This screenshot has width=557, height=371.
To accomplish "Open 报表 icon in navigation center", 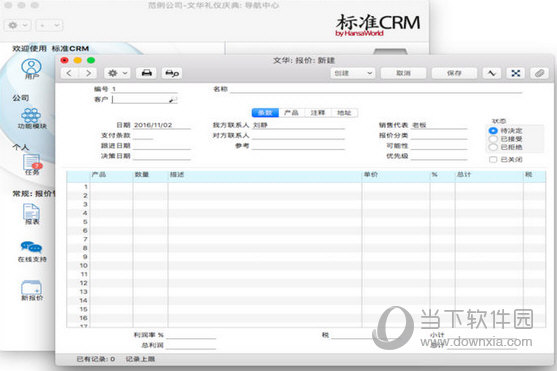I will (32, 214).
